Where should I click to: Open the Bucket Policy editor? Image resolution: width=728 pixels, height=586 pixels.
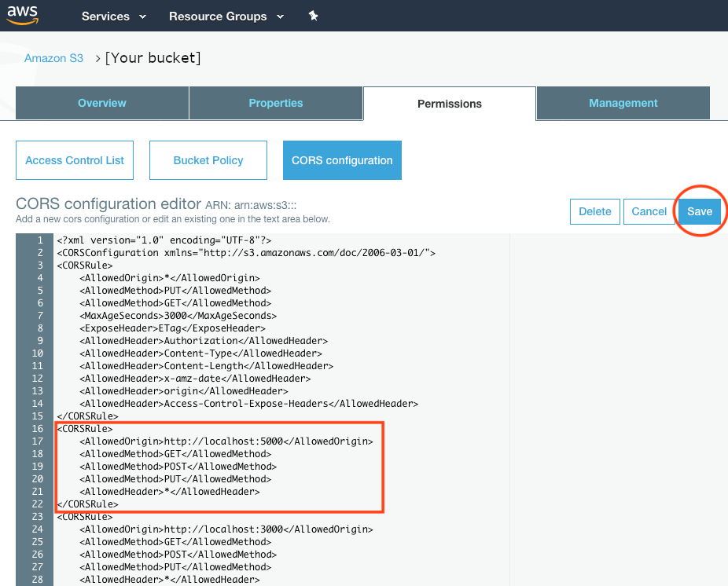pyautogui.click(x=208, y=160)
